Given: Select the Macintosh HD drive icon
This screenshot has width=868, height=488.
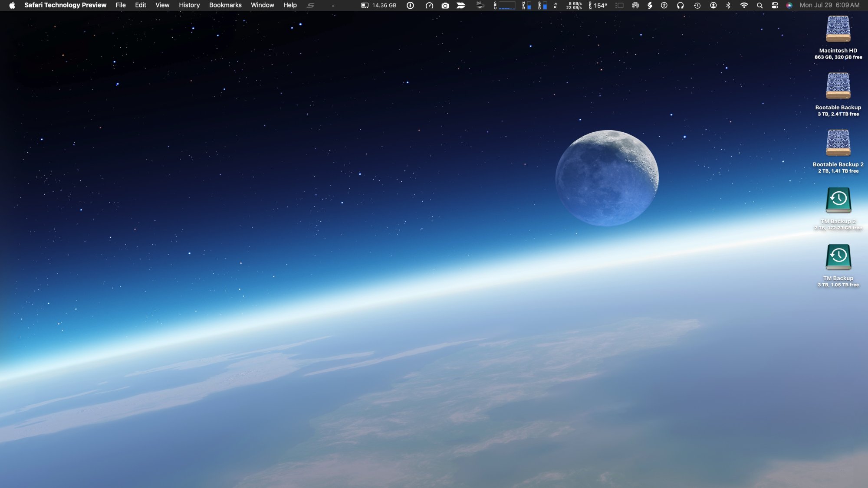Looking at the screenshot, I should pos(838,29).
